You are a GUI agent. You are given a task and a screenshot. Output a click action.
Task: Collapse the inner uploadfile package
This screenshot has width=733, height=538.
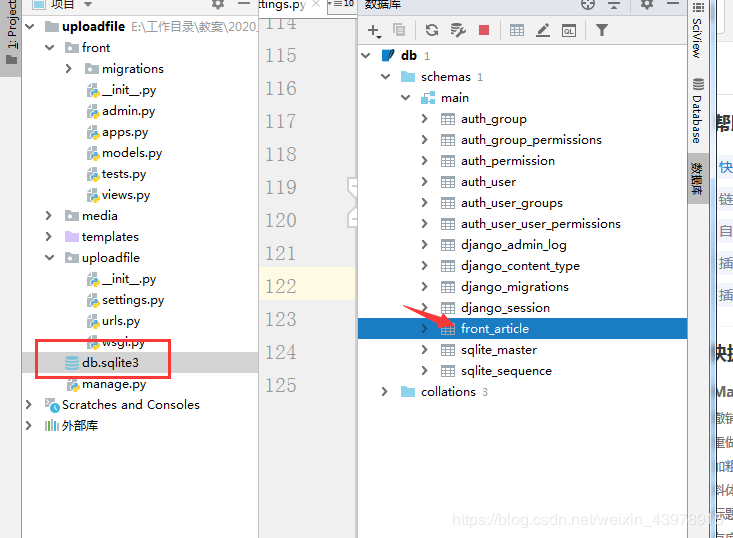click(50, 258)
